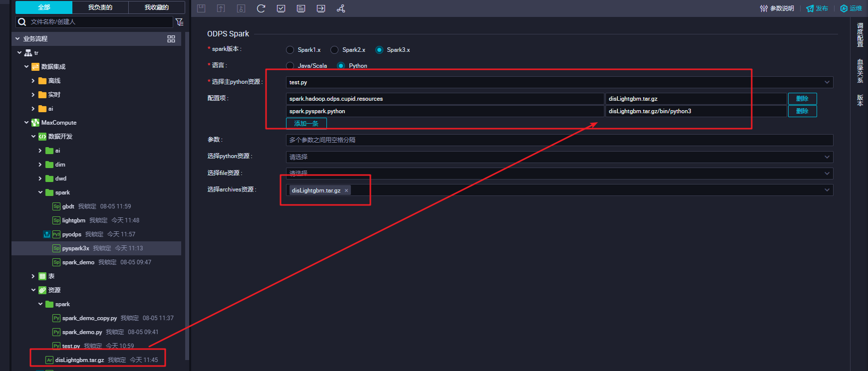This screenshot has width=868, height=371.
Task: Open the 血缘关系 side tab
Action: pyautogui.click(x=860, y=71)
